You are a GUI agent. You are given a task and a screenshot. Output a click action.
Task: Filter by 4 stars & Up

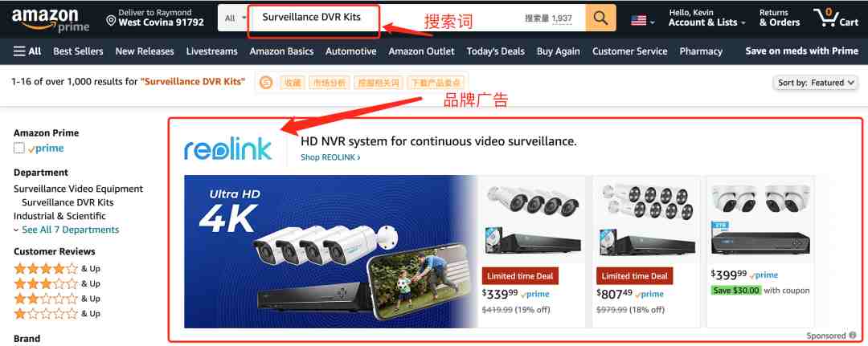point(57,269)
